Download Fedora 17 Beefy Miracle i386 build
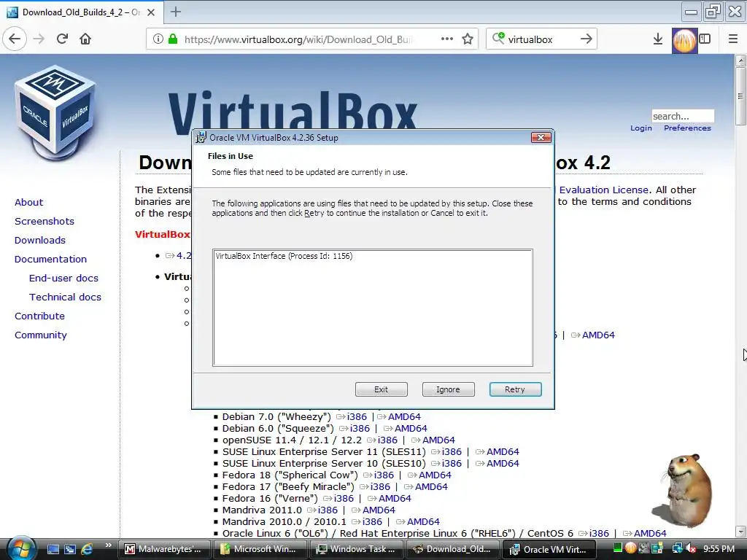This screenshot has width=747, height=560. click(380, 486)
